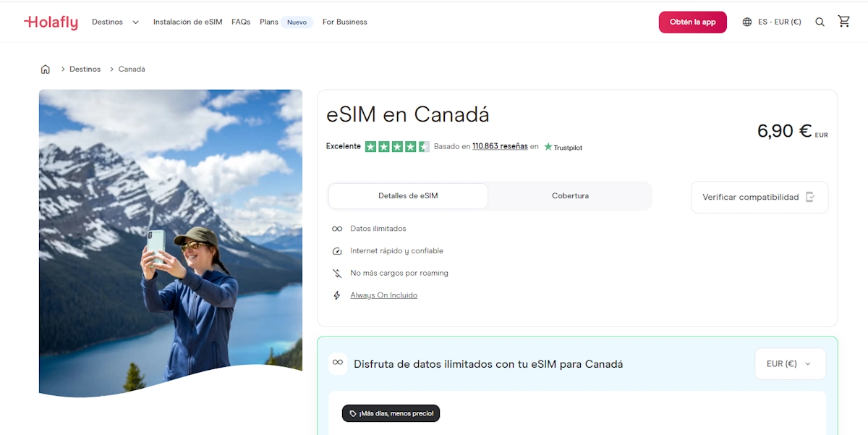
Task: Click the Nuevo badge beside Plans
Action: pyautogui.click(x=297, y=22)
